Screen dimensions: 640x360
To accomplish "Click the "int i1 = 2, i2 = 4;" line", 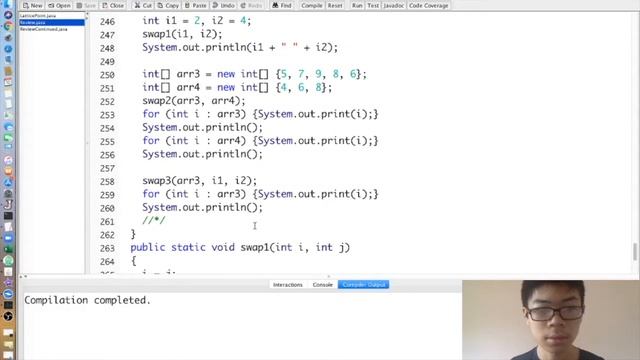I will [x=197, y=21].
